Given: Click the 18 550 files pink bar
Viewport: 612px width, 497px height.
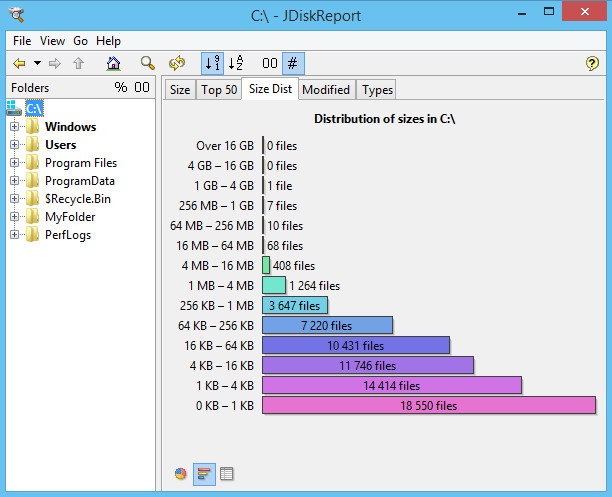Looking at the screenshot, I should pos(429,405).
